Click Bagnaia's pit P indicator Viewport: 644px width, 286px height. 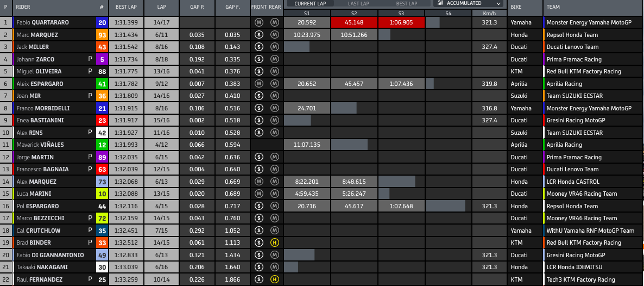point(90,169)
